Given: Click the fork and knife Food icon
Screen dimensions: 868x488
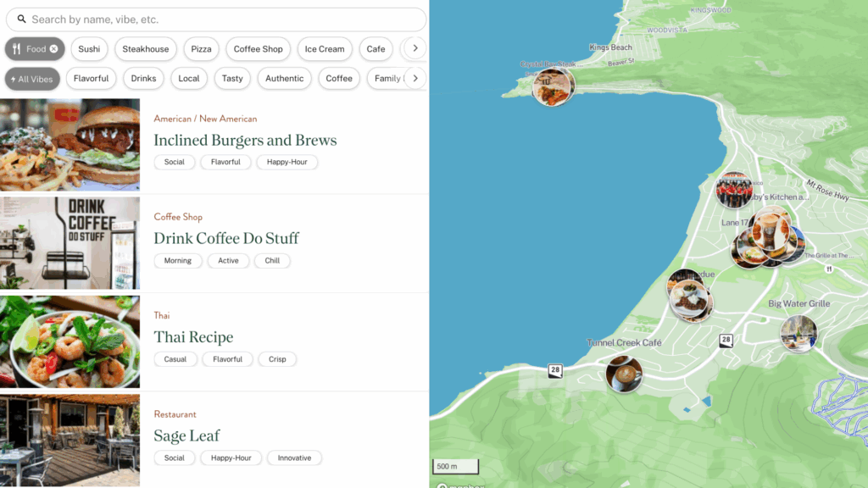Looking at the screenshot, I should click(17, 49).
